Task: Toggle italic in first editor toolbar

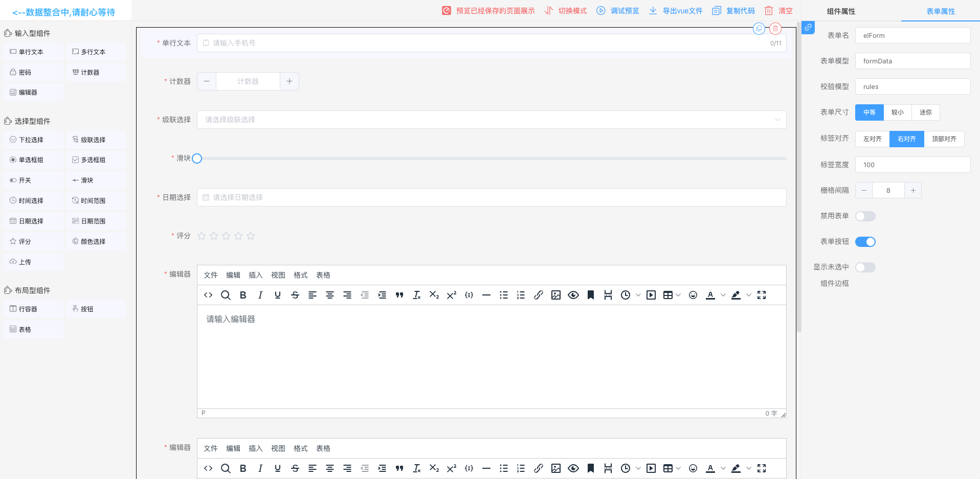Action: pyautogui.click(x=260, y=295)
